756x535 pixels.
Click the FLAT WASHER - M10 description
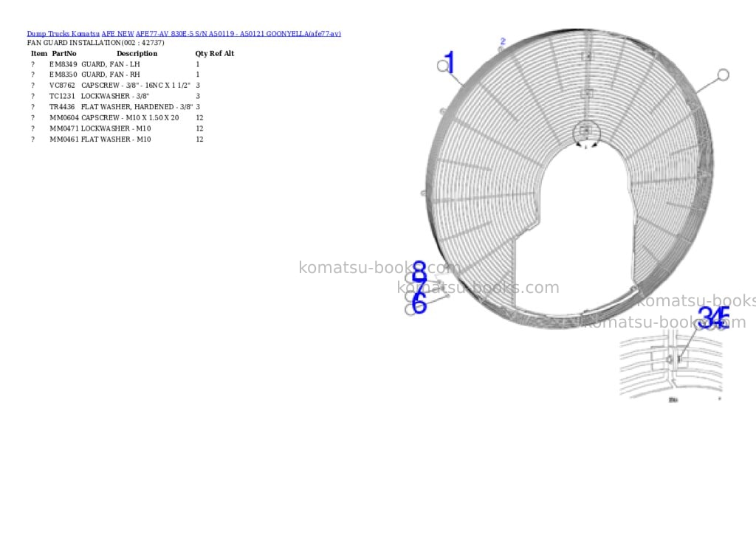pos(116,139)
